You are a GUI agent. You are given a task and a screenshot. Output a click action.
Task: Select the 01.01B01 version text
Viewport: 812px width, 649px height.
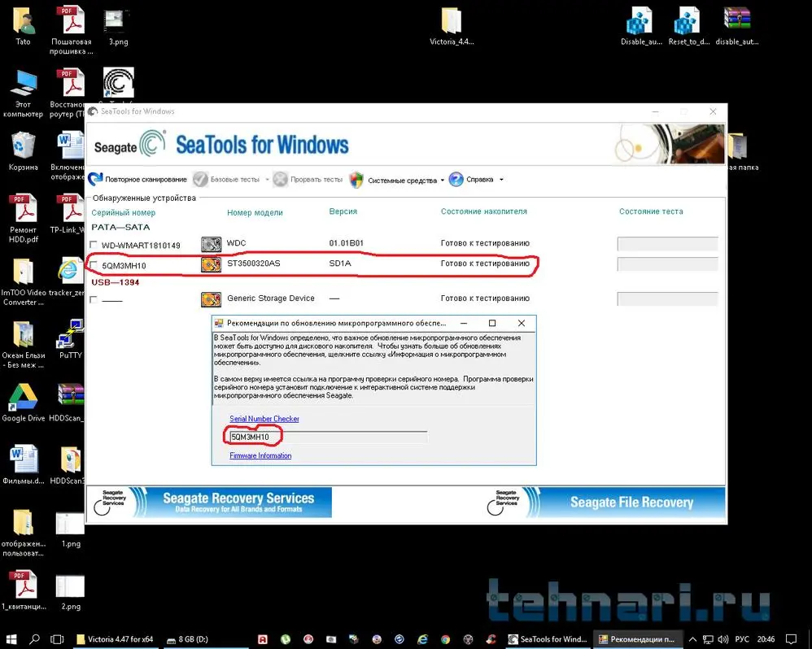[347, 242]
